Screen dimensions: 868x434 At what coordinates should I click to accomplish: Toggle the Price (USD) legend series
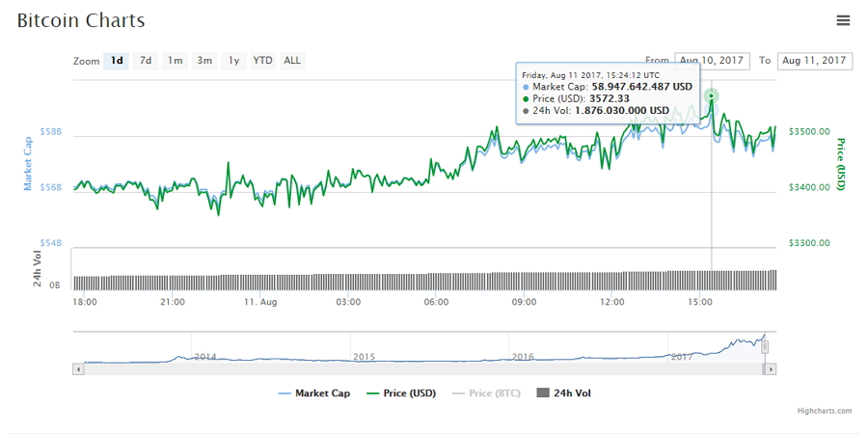[401, 393]
